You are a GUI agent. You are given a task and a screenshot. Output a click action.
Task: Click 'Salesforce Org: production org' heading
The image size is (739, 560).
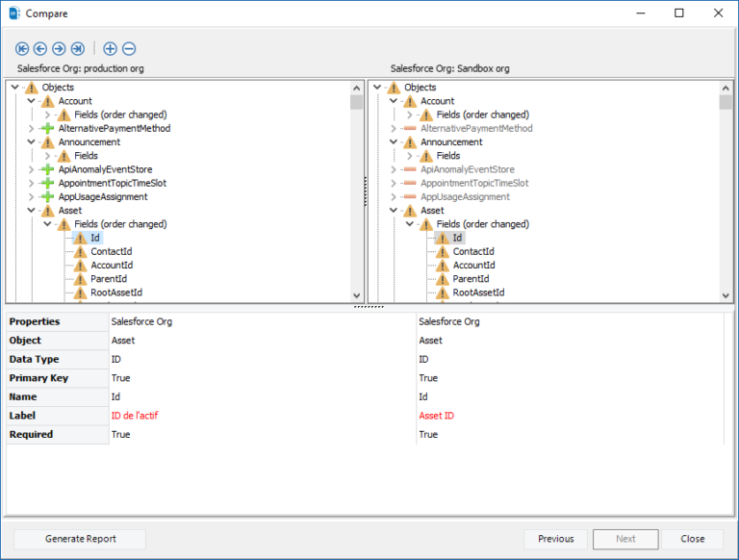(x=81, y=68)
